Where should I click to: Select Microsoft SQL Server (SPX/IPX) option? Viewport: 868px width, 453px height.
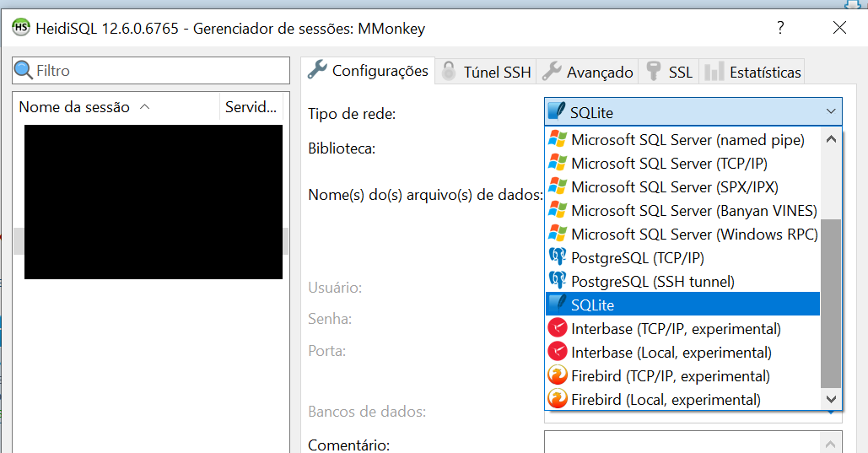682,187
